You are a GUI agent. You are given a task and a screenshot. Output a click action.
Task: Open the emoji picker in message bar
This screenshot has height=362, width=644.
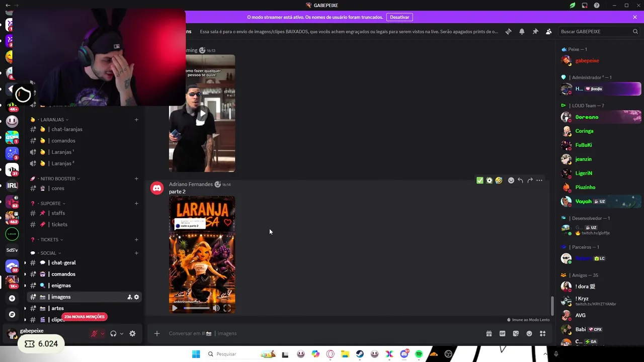(529, 333)
